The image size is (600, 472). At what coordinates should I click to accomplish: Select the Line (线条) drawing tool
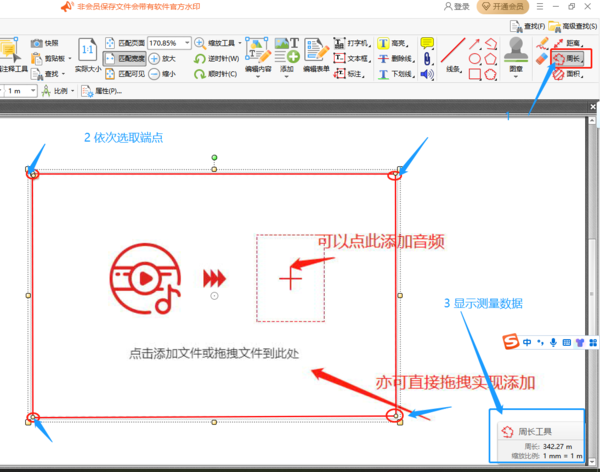453,55
